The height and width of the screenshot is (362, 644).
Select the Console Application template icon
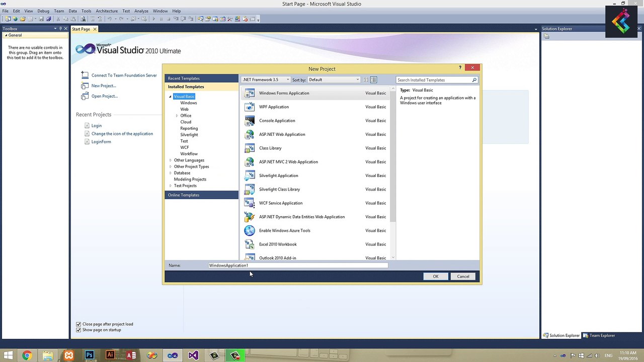click(250, 121)
